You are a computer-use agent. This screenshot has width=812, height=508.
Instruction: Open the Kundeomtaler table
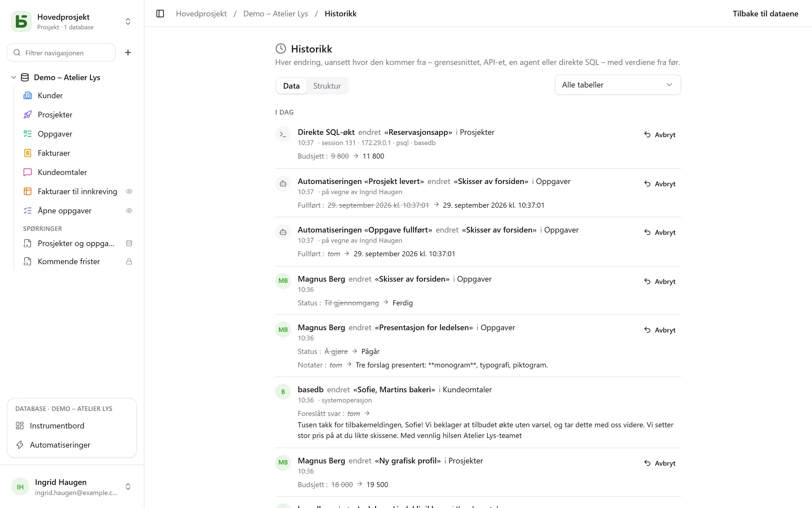pyautogui.click(x=62, y=172)
